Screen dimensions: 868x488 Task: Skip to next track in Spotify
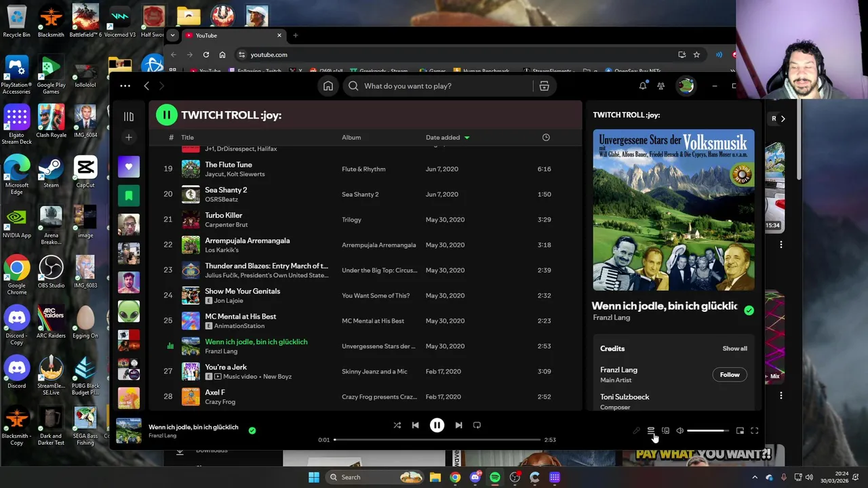coord(458,425)
